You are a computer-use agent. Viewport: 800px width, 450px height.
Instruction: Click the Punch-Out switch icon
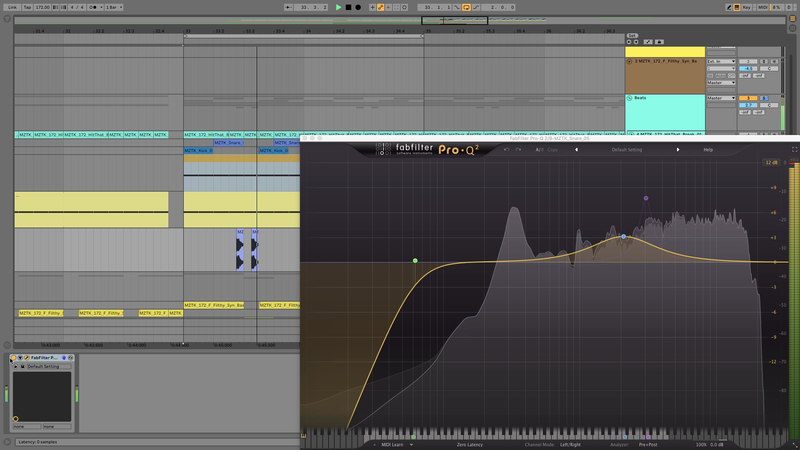pos(476,7)
